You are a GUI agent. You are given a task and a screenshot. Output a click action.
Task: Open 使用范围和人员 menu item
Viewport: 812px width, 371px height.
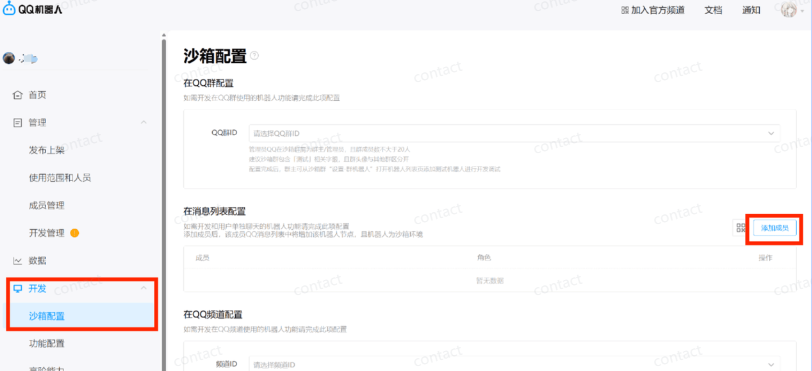tap(60, 178)
